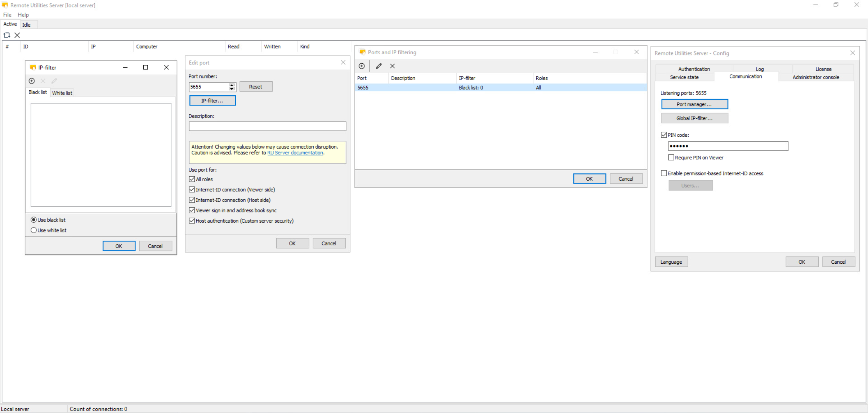The image size is (868, 413).
Task: Switch to the White list tab
Action: [x=62, y=93]
